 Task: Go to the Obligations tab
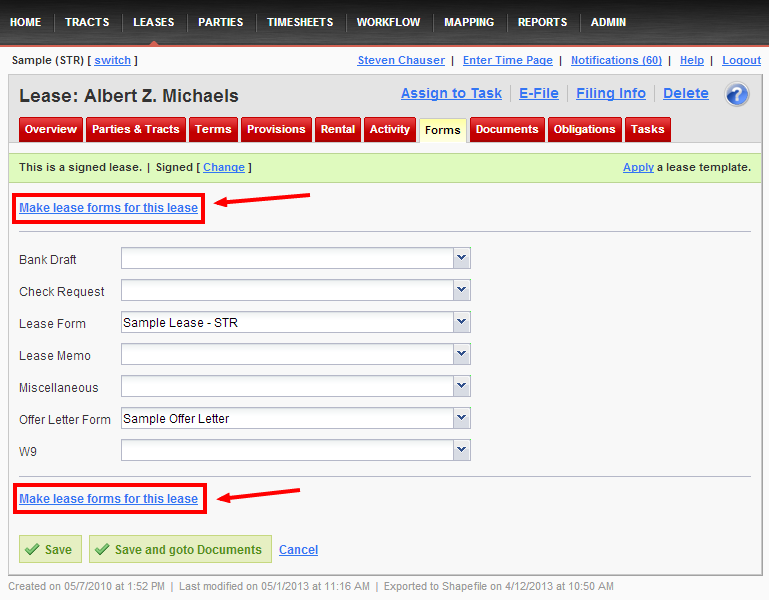(x=584, y=130)
